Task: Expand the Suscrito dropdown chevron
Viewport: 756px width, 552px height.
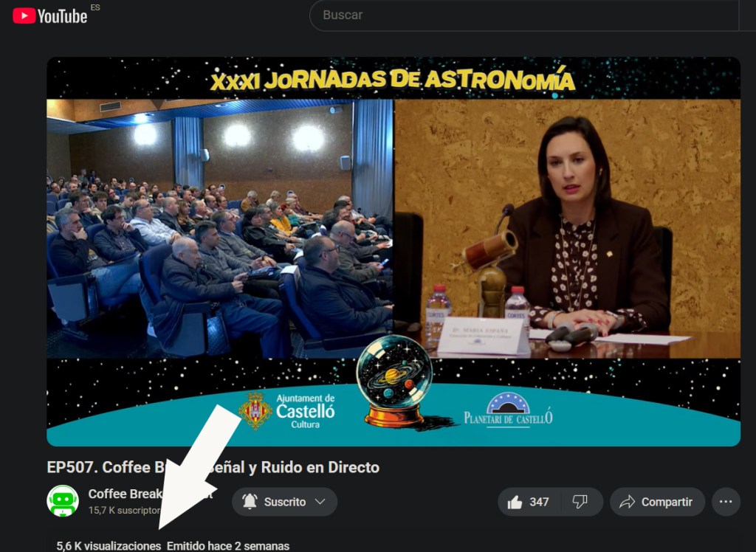Action: [x=320, y=502]
